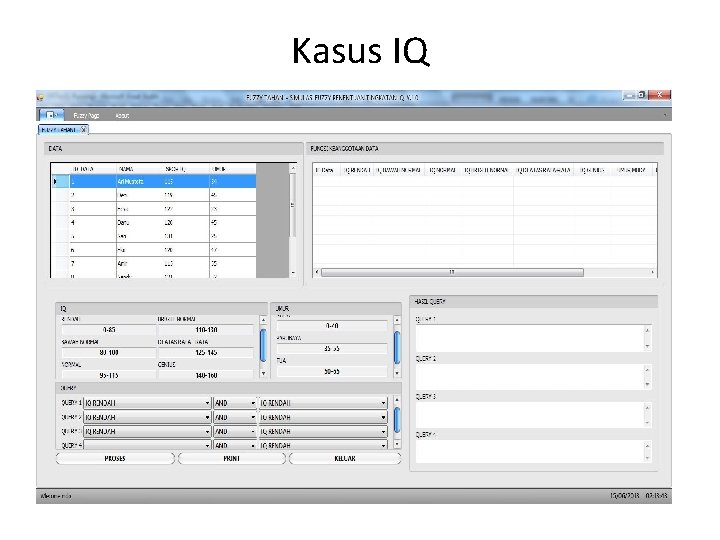Click the UMUR column header in Data table
This screenshot has height=540, width=720.
(x=232, y=169)
